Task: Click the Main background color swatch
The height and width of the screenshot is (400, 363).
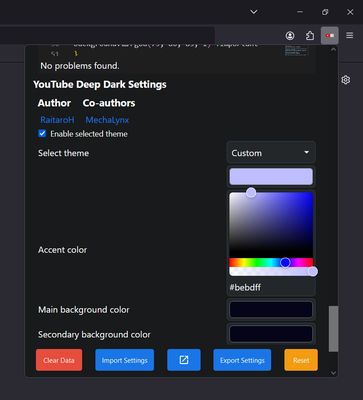Action: click(x=271, y=309)
